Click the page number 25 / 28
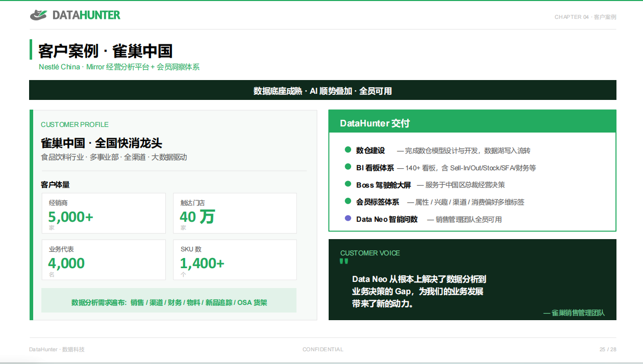This screenshot has width=643, height=364. coord(608,349)
